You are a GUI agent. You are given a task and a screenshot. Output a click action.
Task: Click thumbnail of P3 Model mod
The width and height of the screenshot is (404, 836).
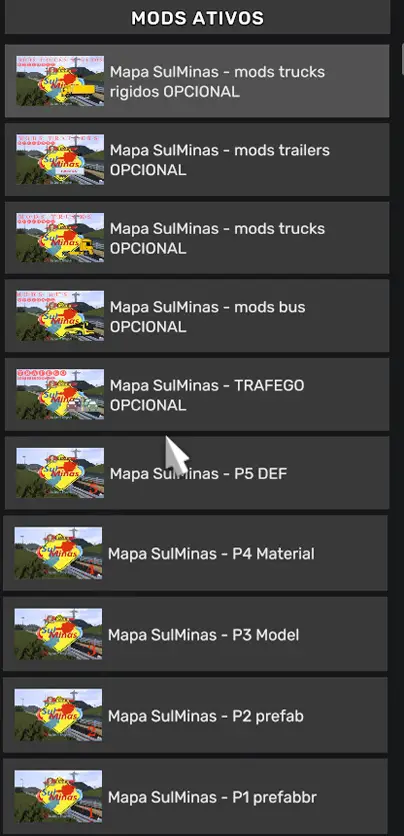click(58, 634)
